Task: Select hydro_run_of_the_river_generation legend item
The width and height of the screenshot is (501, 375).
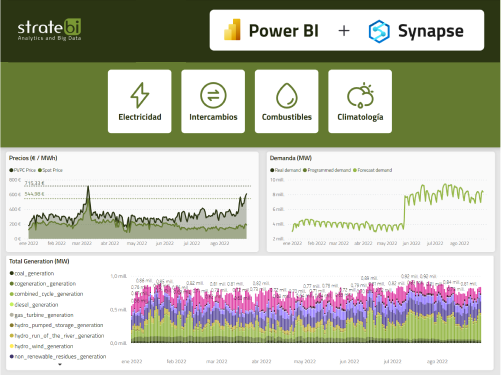Action: tap(57, 336)
